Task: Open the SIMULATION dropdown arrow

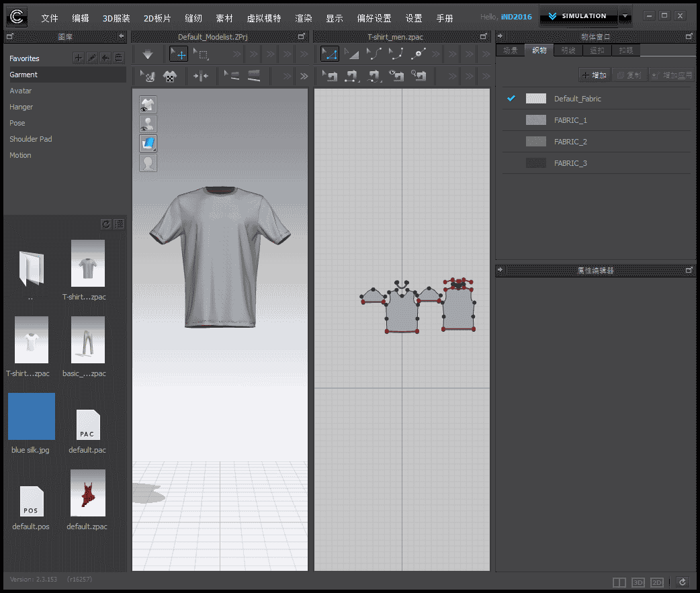Action: [x=625, y=15]
